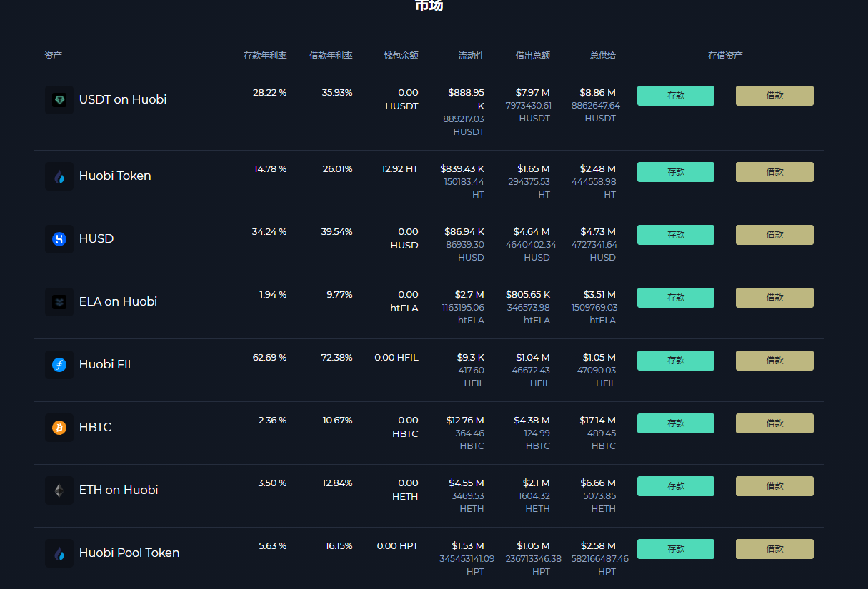
Task: Click the 资产 column header
Action: click(x=53, y=56)
